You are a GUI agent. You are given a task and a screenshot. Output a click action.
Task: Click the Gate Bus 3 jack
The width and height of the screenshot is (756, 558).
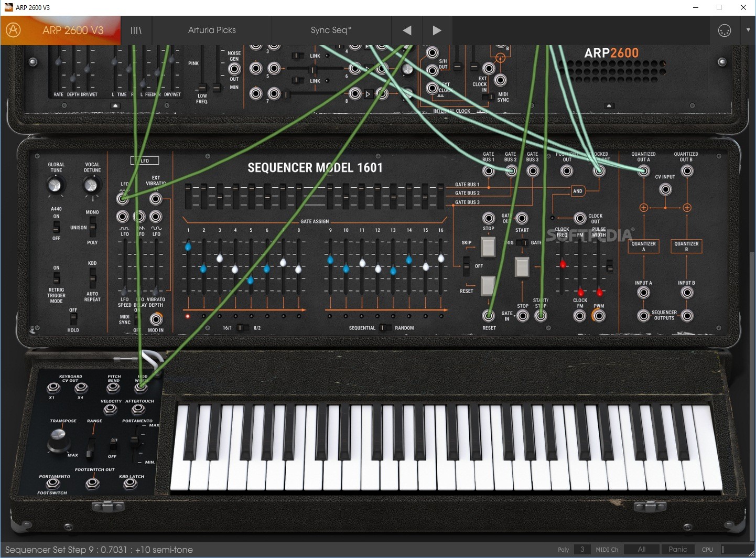click(533, 171)
